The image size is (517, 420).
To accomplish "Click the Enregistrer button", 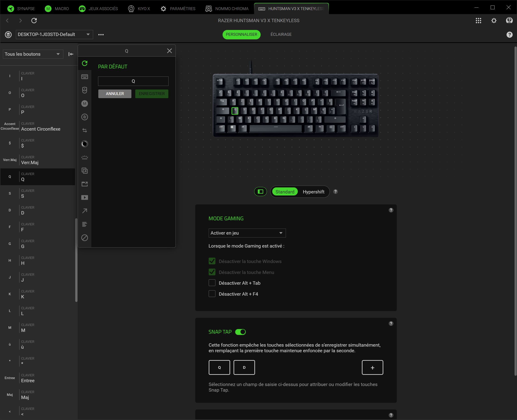I will tap(152, 94).
